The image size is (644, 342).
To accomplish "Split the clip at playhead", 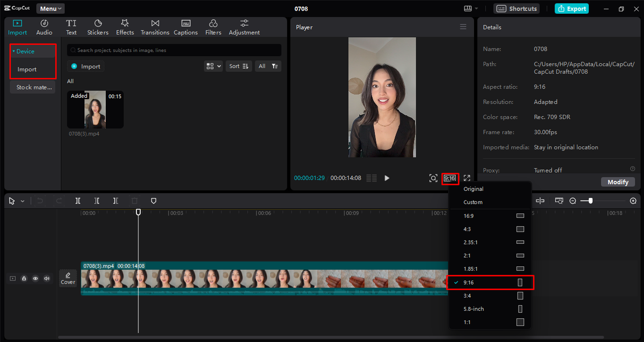I will (x=78, y=201).
